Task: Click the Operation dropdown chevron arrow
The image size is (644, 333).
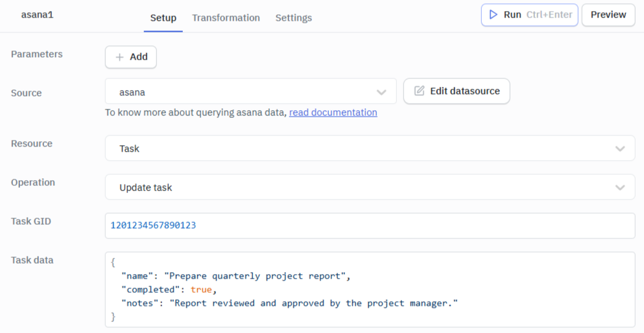Action: pyautogui.click(x=620, y=187)
